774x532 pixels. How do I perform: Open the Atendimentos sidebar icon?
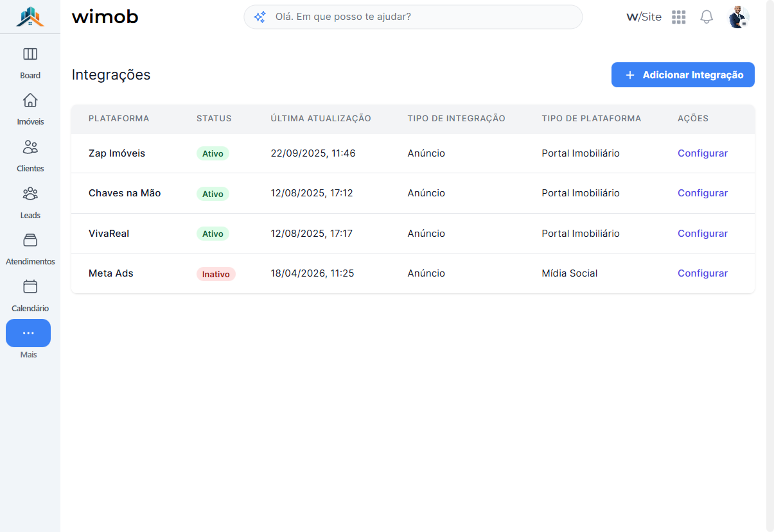coord(30,240)
